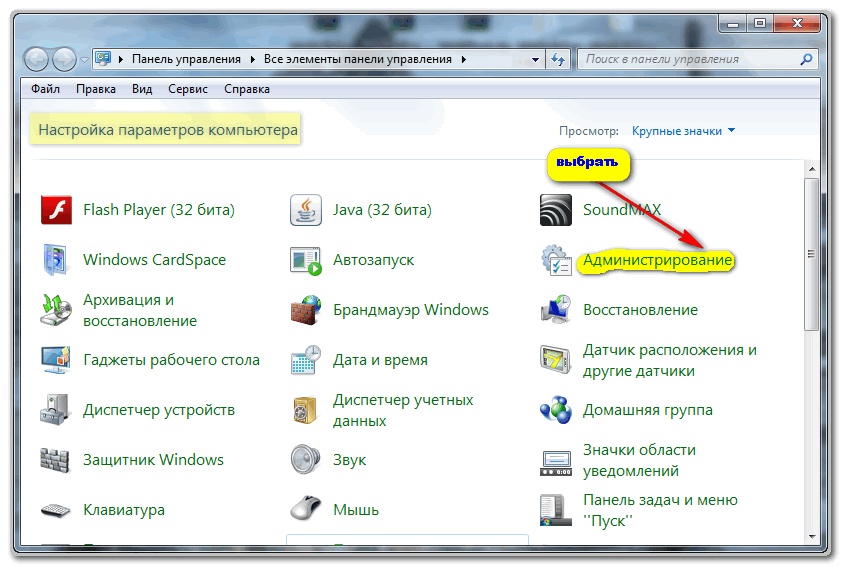Open the Диспетчер устройств link
Screen dimensions: 842x567
[159, 410]
